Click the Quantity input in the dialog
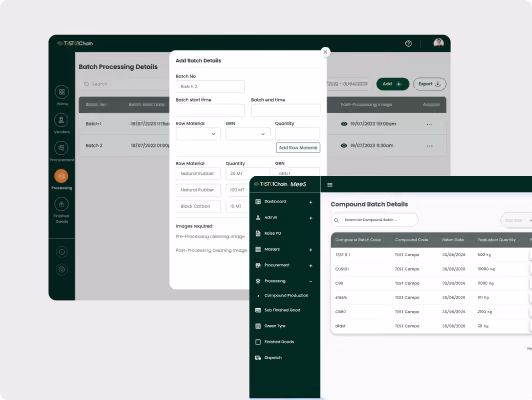Image resolution: width=532 pixels, height=400 pixels. click(298, 134)
